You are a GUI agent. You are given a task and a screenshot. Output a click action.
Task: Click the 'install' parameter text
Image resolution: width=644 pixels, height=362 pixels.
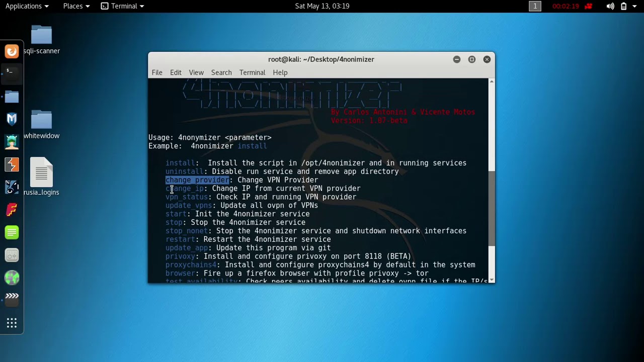[x=180, y=163]
